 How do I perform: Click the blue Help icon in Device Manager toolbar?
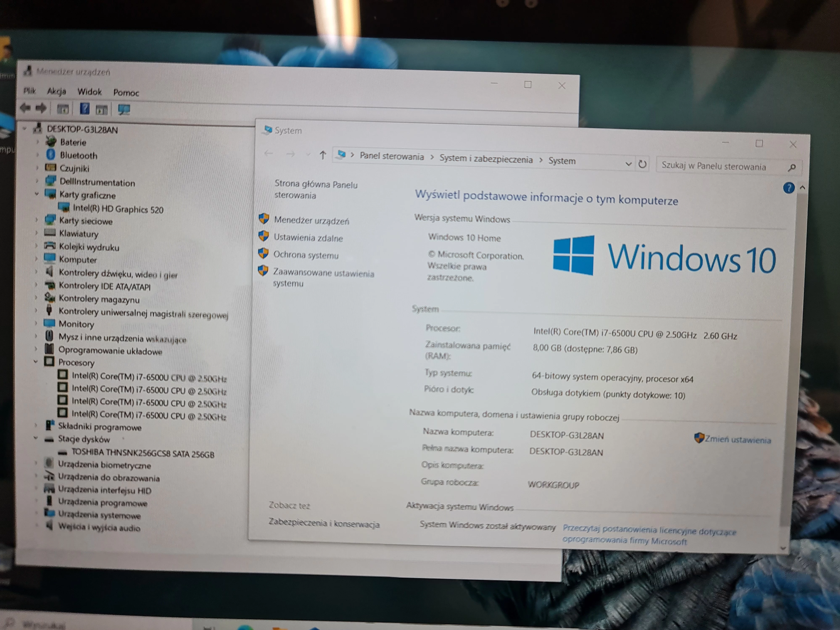(x=85, y=109)
